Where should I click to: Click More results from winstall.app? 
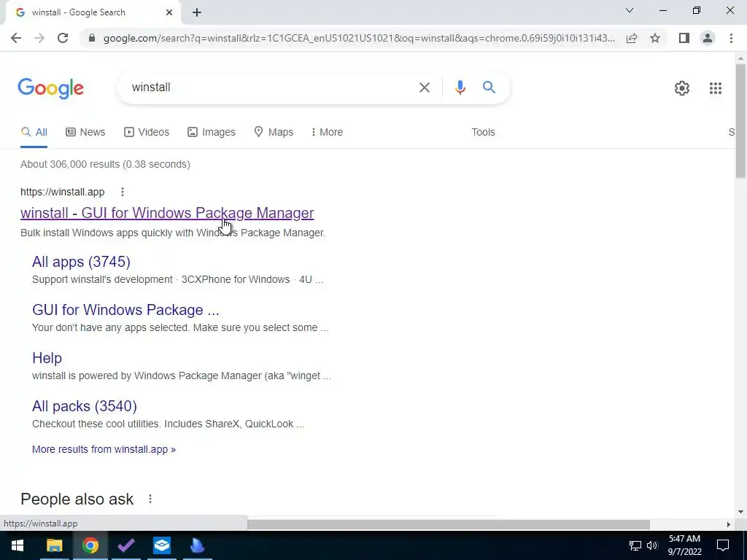104,449
